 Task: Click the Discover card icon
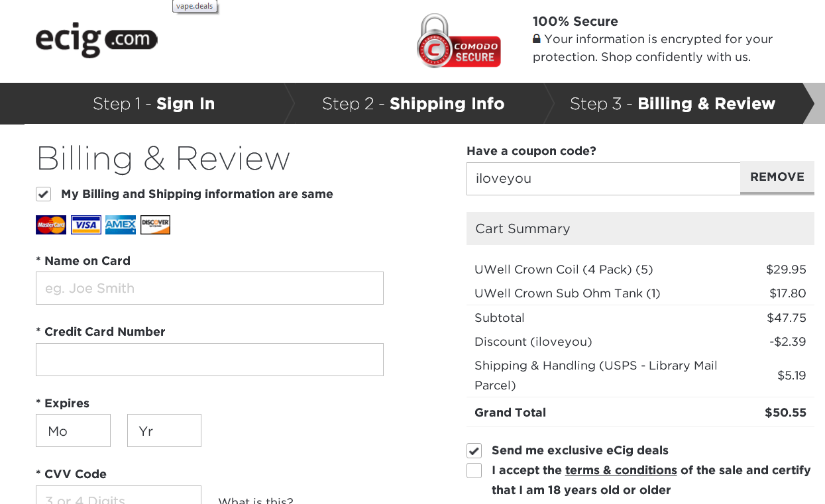pos(156,225)
